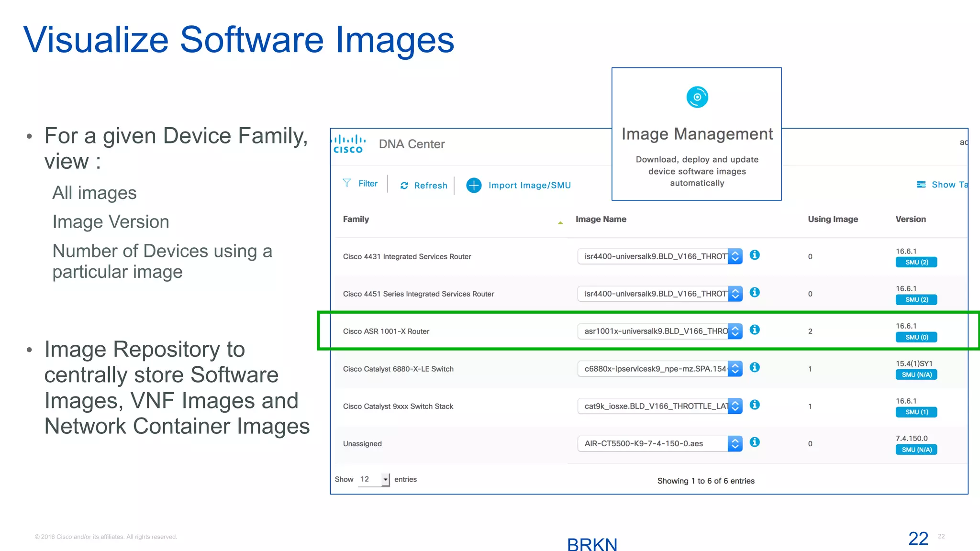Click SMU (1) badge for Catalyst 9xxx
This screenshot has height=551, width=980.
click(916, 412)
